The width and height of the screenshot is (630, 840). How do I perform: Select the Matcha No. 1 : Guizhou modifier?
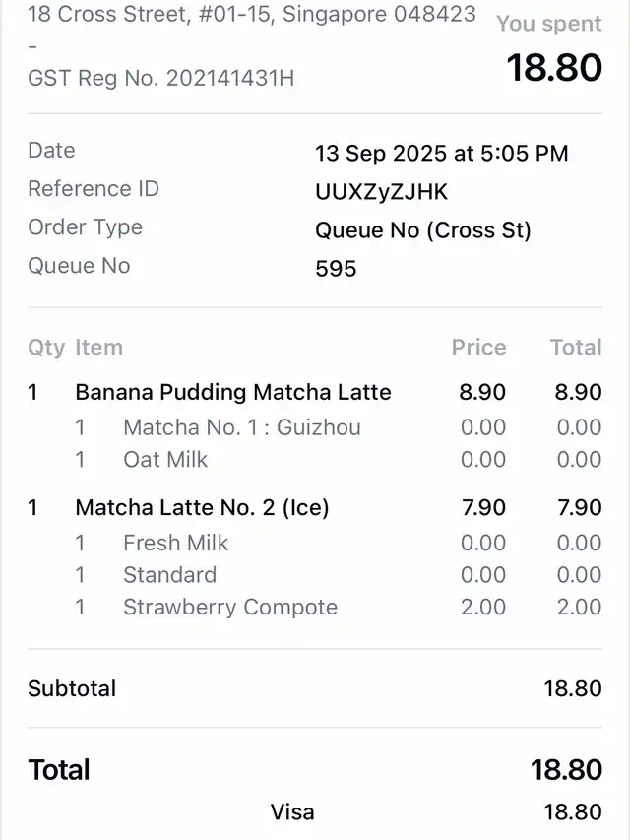tap(241, 427)
